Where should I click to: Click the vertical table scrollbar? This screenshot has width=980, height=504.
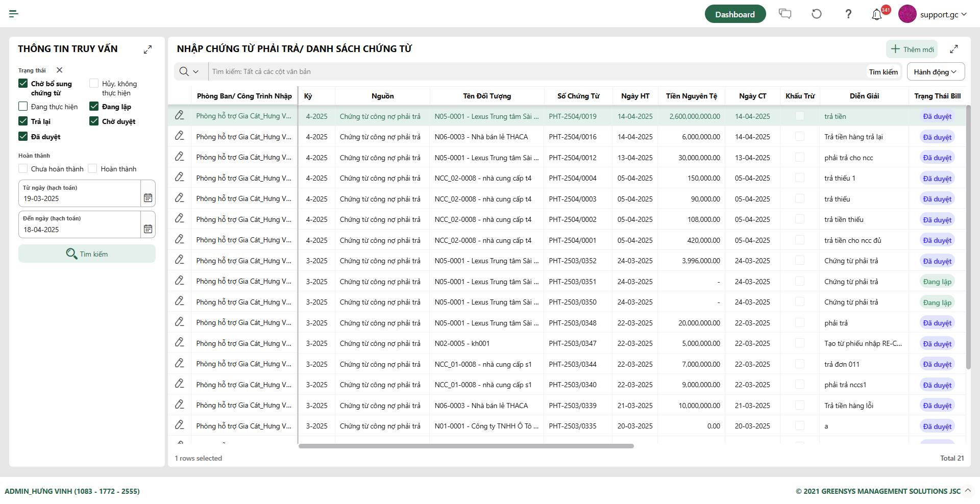pos(968,237)
